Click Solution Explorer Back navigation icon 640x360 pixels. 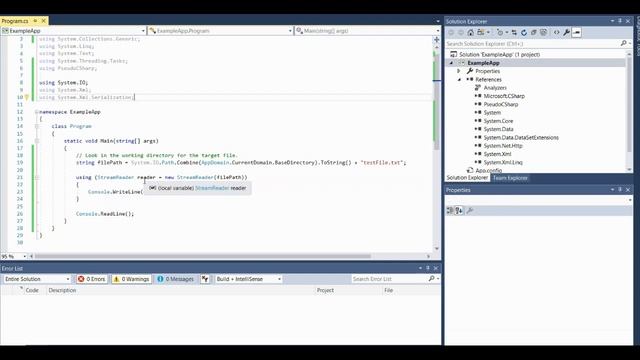(451, 33)
